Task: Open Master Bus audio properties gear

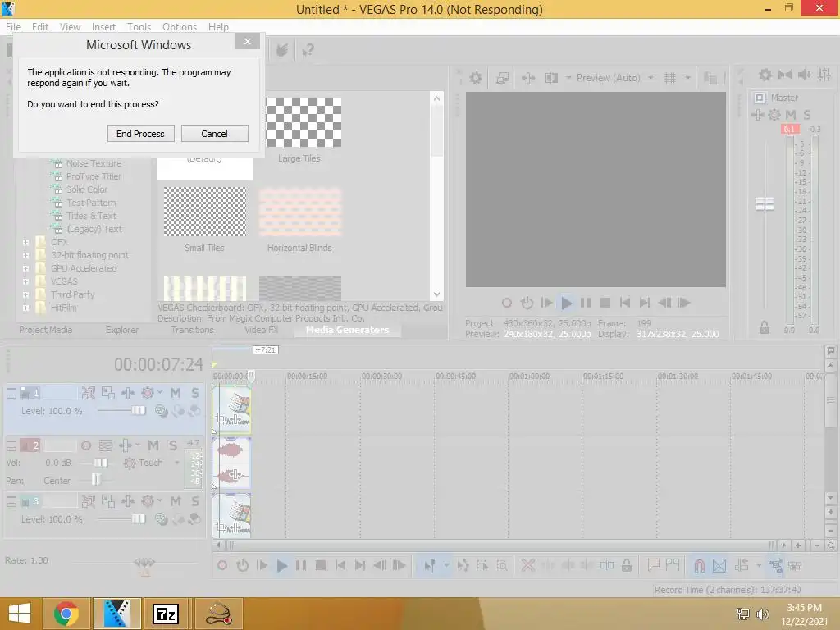Action: point(765,75)
